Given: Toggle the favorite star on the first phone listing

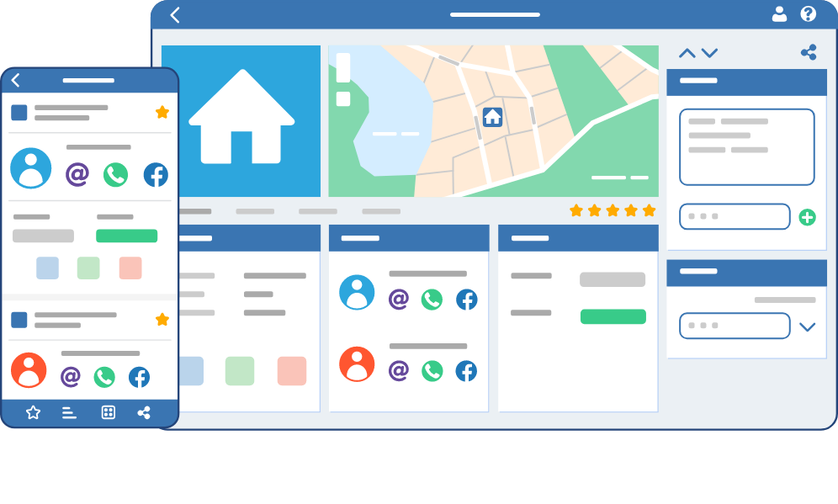Looking at the screenshot, I should 162,112.
